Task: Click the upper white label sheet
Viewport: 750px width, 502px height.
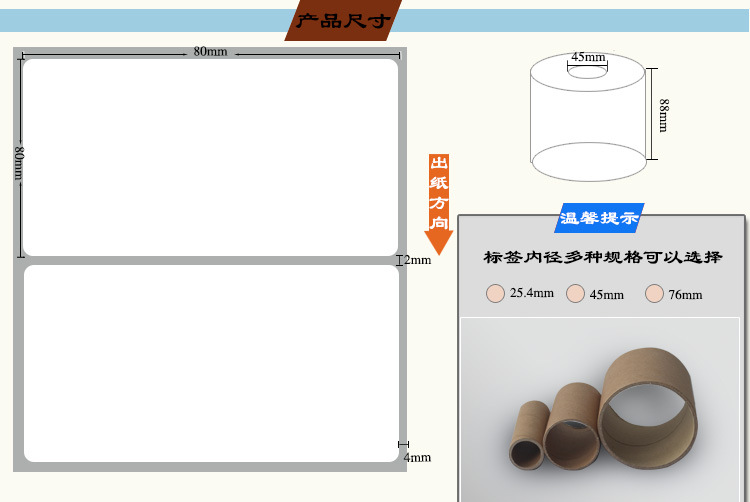Action: coord(210,157)
